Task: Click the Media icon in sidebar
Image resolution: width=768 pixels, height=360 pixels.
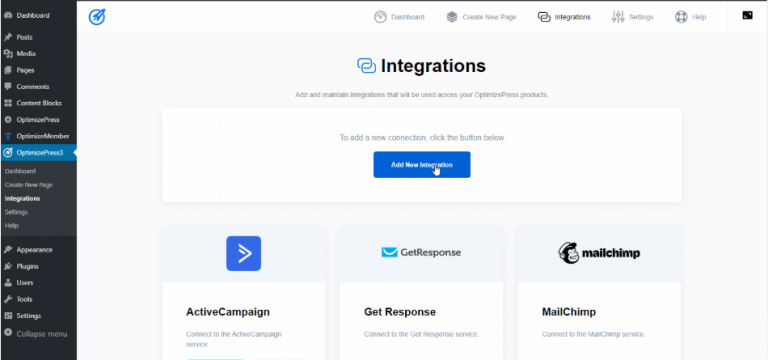Action: [x=8, y=54]
